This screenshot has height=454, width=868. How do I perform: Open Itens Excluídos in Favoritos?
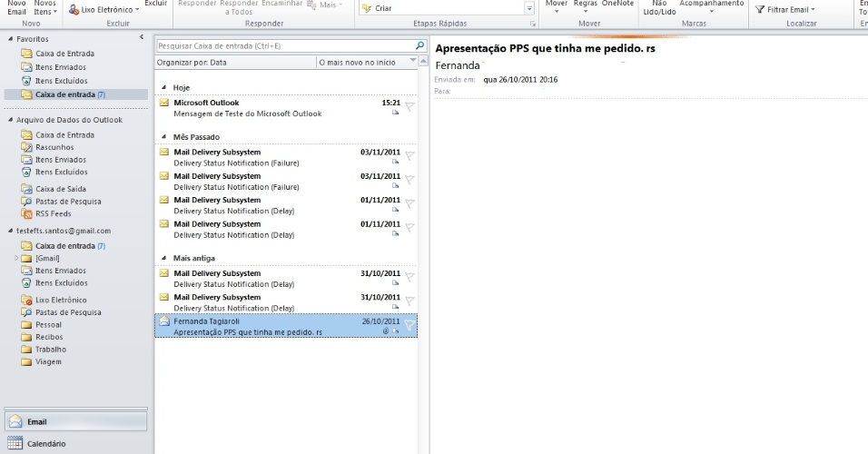[61, 81]
